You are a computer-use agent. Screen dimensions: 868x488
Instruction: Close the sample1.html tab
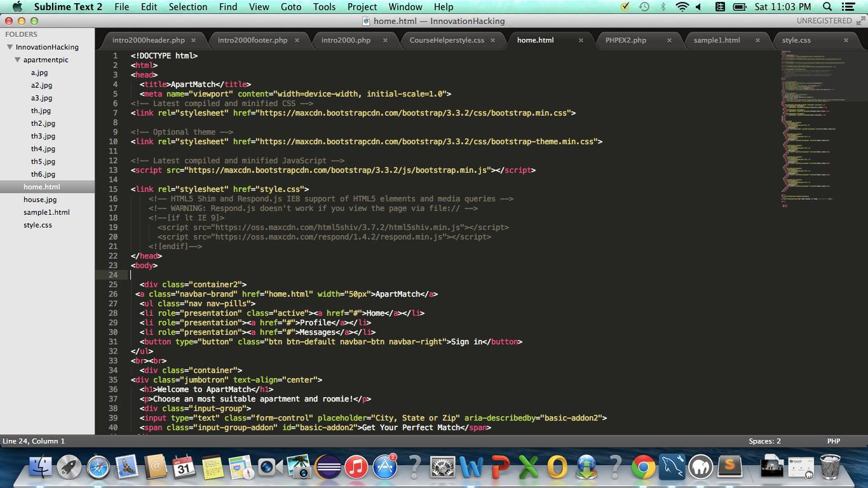pos(757,40)
